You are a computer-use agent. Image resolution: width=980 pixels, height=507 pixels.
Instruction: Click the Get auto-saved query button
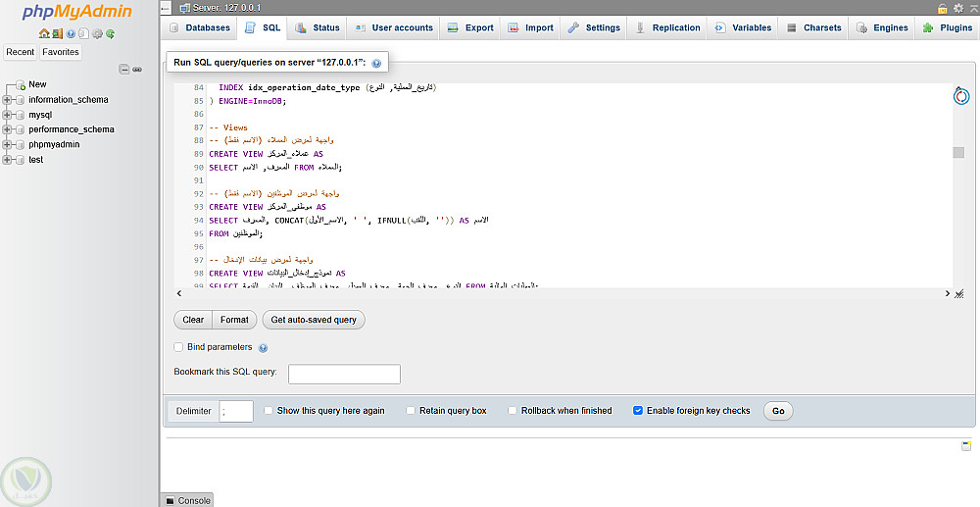pos(313,320)
